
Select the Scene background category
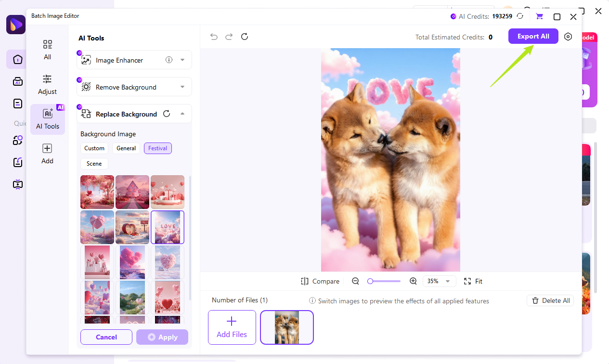94,164
